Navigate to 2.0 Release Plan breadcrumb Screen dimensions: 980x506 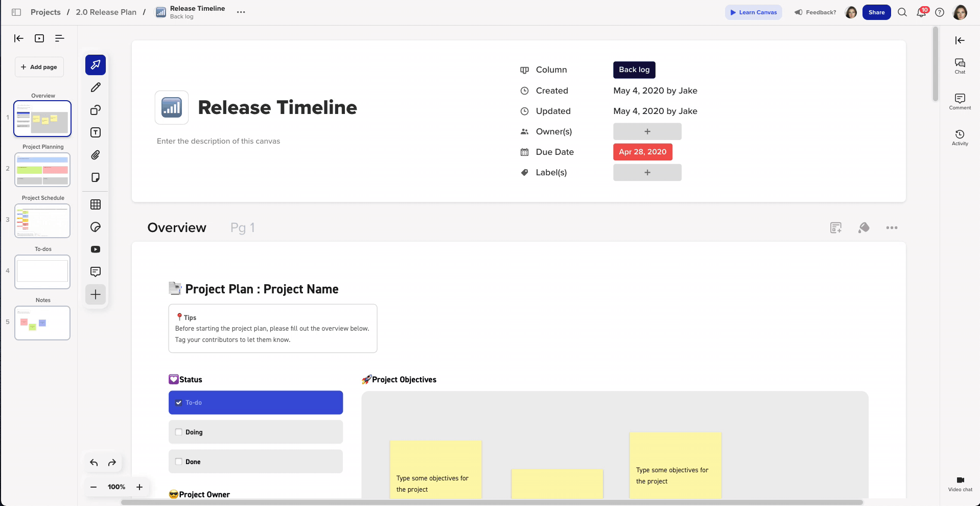point(106,12)
